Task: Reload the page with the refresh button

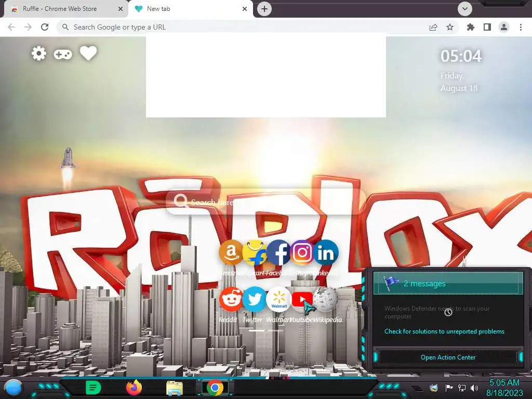Action: (x=45, y=27)
